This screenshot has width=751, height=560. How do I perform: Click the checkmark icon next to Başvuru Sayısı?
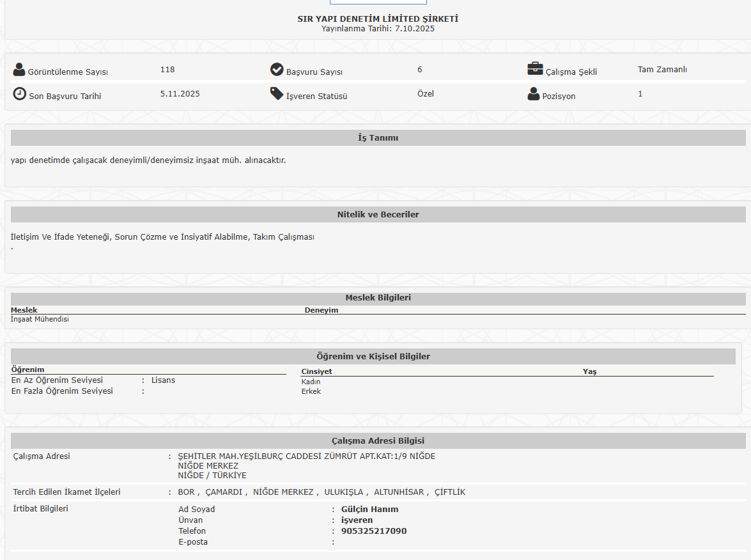click(x=277, y=70)
